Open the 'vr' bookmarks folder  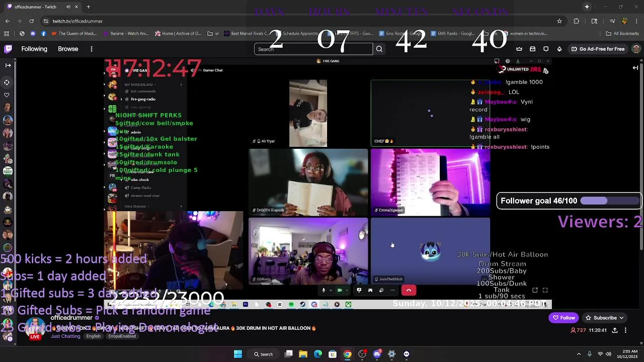pos(213,34)
